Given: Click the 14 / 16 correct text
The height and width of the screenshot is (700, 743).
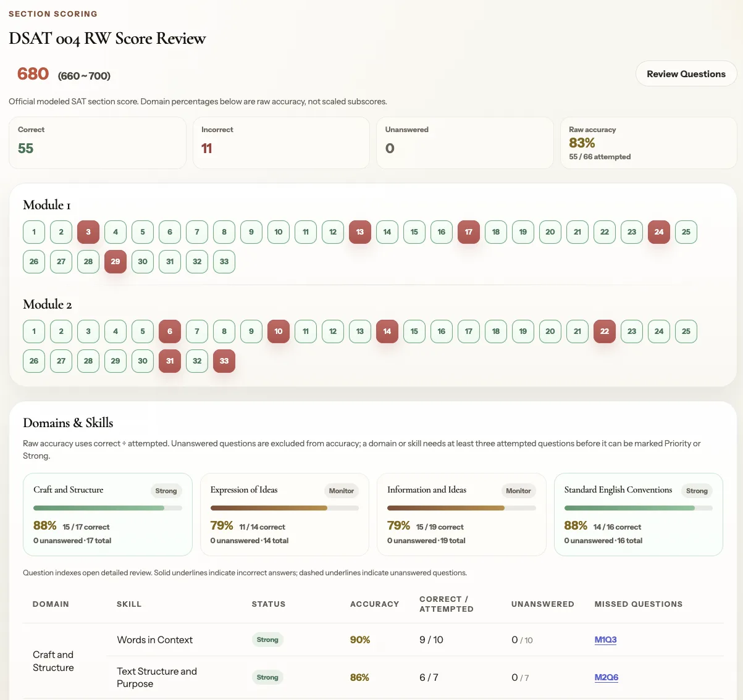Looking at the screenshot, I should pyautogui.click(x=617, y=527).
